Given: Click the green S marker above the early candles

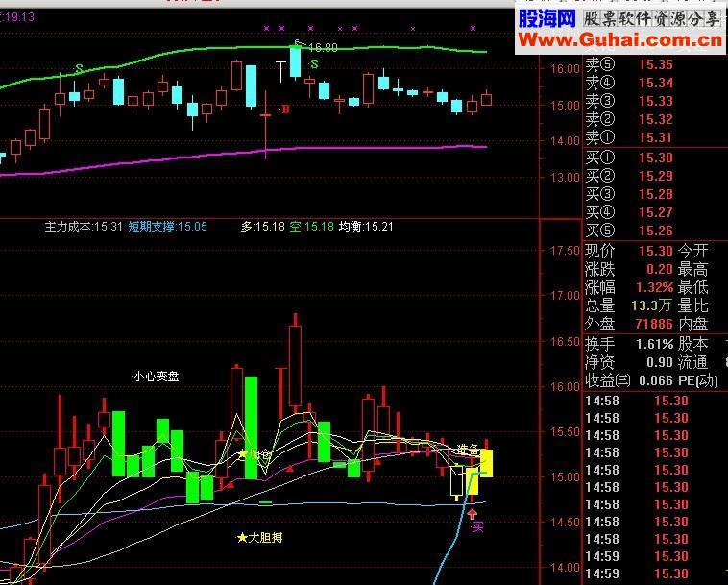Looking at the screenshot, I should coord(79,69).
